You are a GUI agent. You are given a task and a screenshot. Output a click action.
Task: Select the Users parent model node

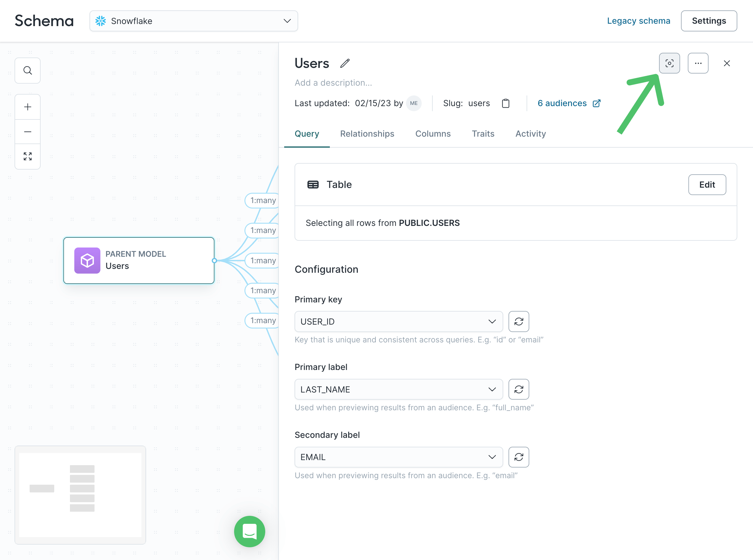tap(139, 260)
